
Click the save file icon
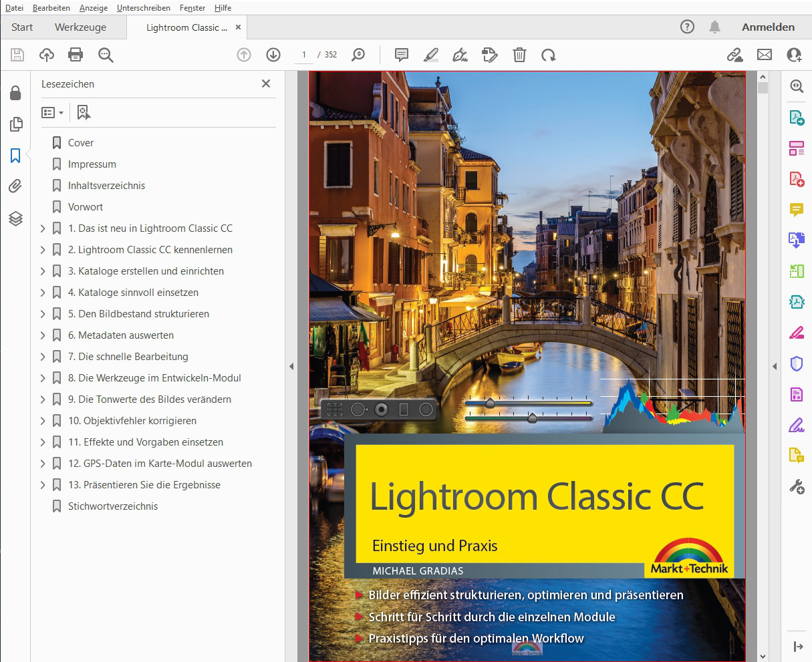[x=17, y=55]
